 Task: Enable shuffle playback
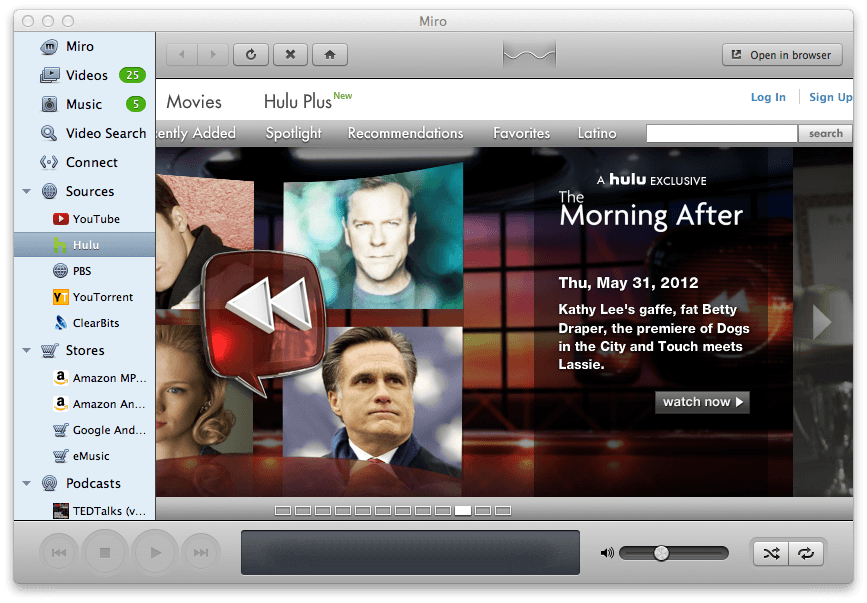771,551
